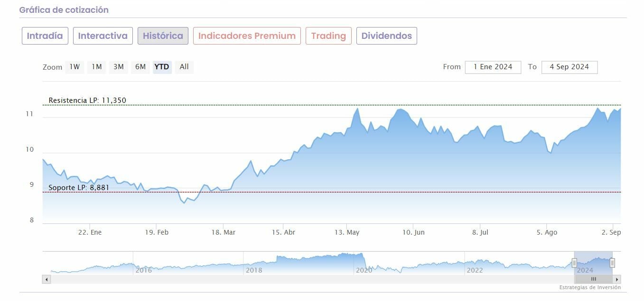Click the navigator scrollbar thumb
Screen dimensions: 644x301
593,279
